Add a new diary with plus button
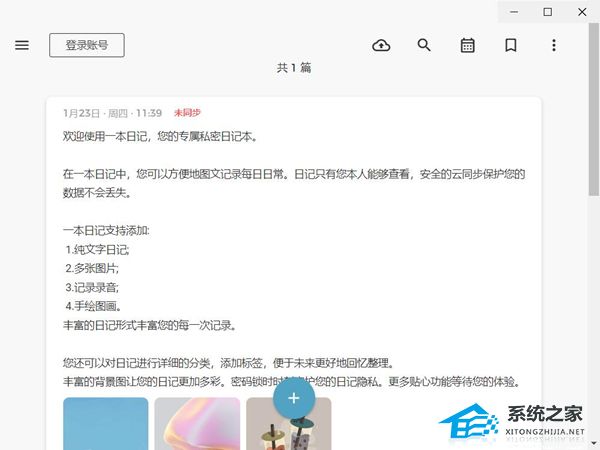 [x=294, y=398]
